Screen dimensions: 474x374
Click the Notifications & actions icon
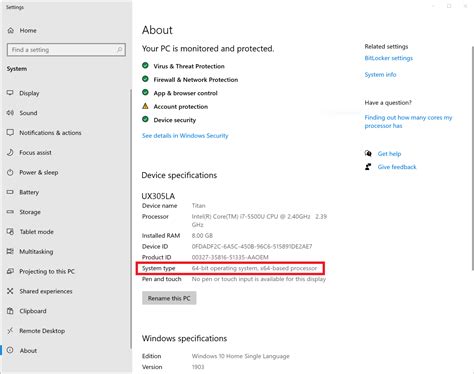[10, 132]
